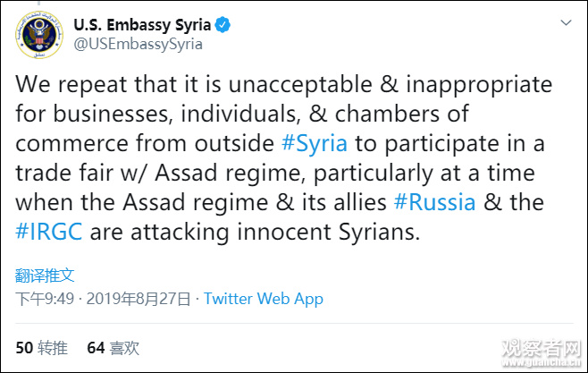Open the Twitter Web App source link
The image size is (588, 373).
[263, 299]
